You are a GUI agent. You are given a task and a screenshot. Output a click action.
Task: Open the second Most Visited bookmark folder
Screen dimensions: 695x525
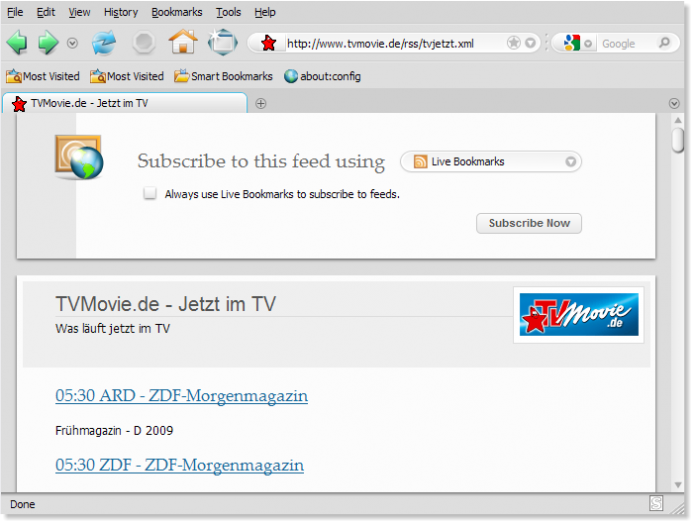tap(127, 76)
